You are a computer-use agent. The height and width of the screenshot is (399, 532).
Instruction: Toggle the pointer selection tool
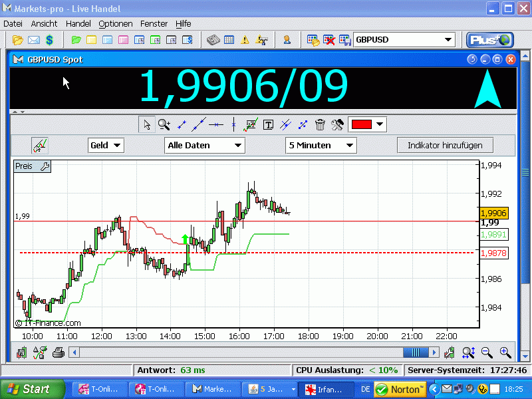[147, 124]
